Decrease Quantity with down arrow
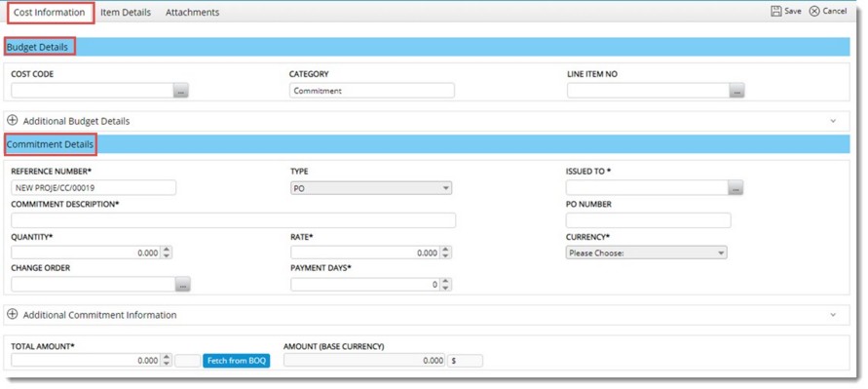The image size is (868, 389). (168, 256)
